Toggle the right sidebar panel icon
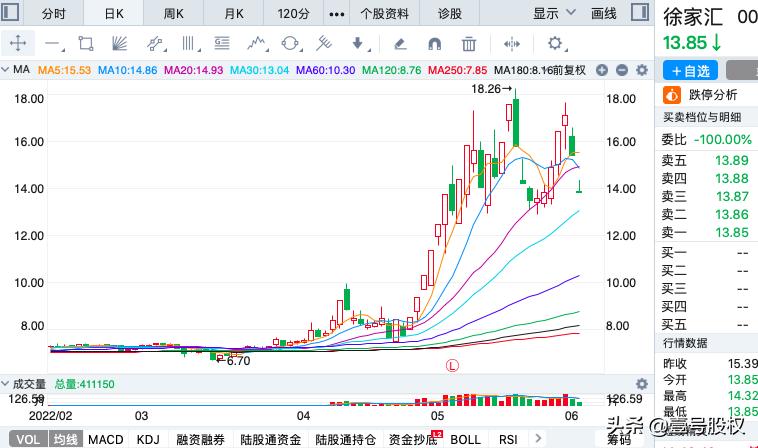758x448 pixels. [x=640, y=12]
